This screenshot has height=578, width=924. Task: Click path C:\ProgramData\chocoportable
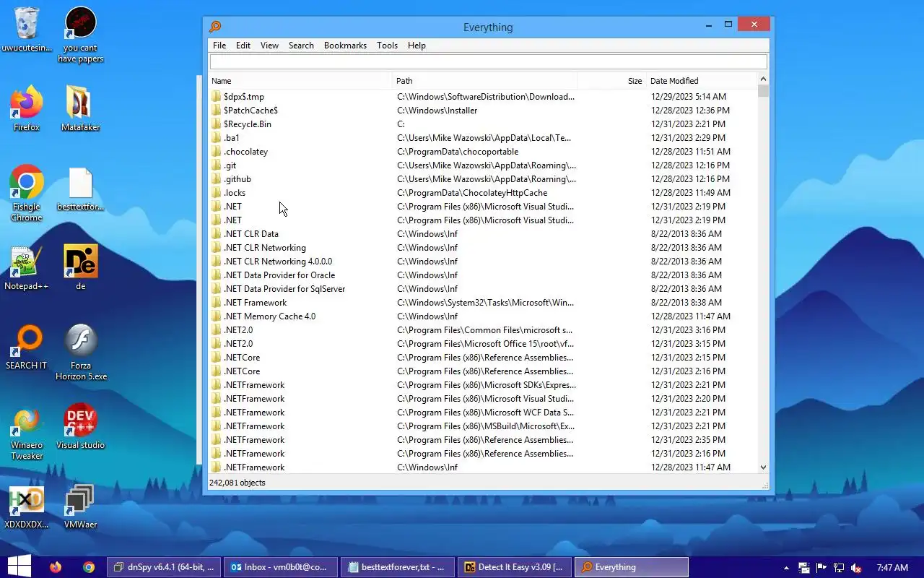coord(458,152)
